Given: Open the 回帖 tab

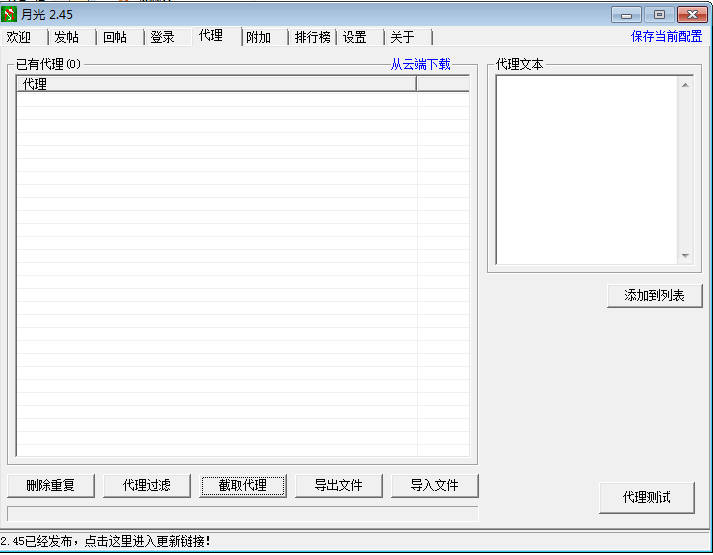Looking at the screenshot, I should click(115, 37).
